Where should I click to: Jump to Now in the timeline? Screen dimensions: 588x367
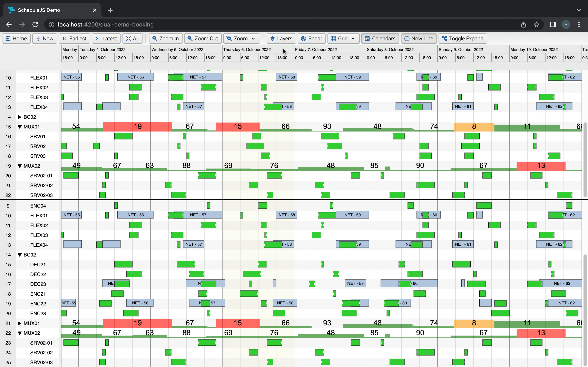45,38
